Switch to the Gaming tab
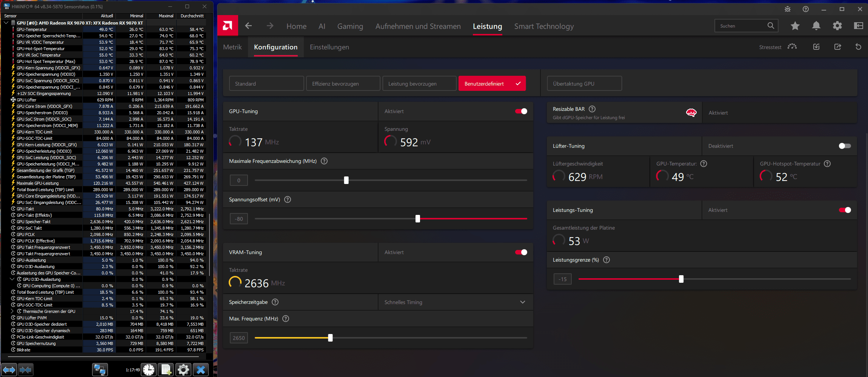This screenshot has width=868, height=377. (x=350, y=26)
